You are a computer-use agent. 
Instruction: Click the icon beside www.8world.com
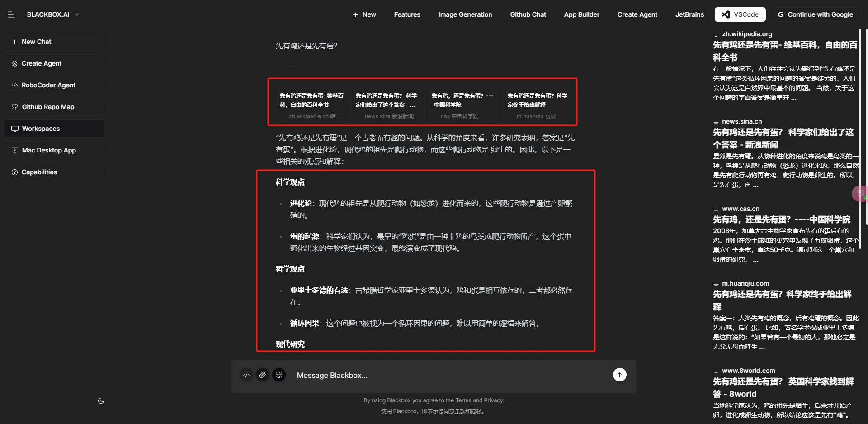click(x=716, y=372)
